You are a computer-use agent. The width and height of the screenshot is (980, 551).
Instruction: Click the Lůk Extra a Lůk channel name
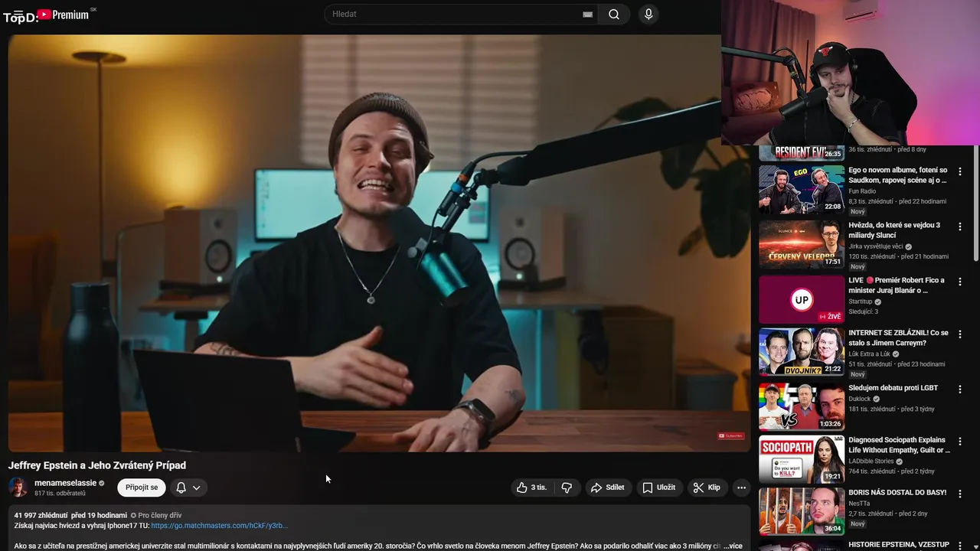point(869,354)
